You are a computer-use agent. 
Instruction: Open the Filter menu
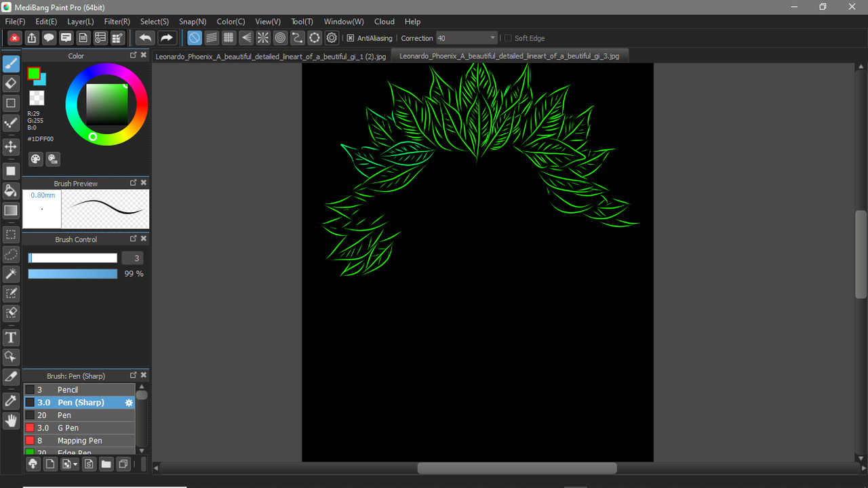pos(117,22)
